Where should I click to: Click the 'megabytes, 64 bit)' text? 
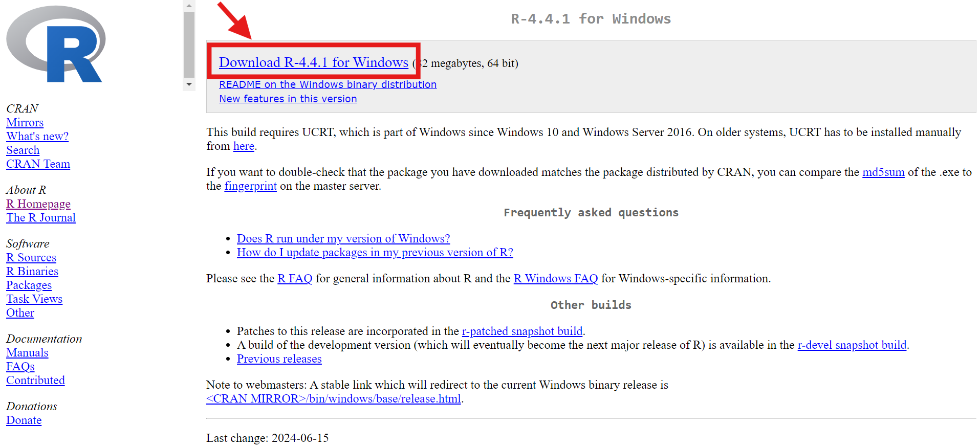pos(474,63)
